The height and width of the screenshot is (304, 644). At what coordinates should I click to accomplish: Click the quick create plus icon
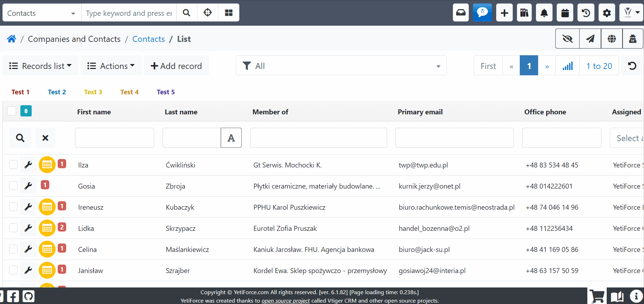tap(504, 13)
